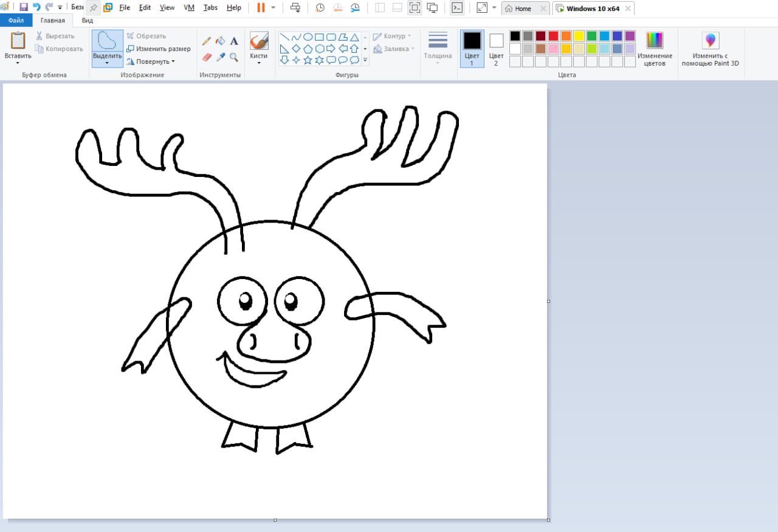Open the VM menu
Image resolution: width=778 pixels, height=532 pixels.
[x=189, y=8]
